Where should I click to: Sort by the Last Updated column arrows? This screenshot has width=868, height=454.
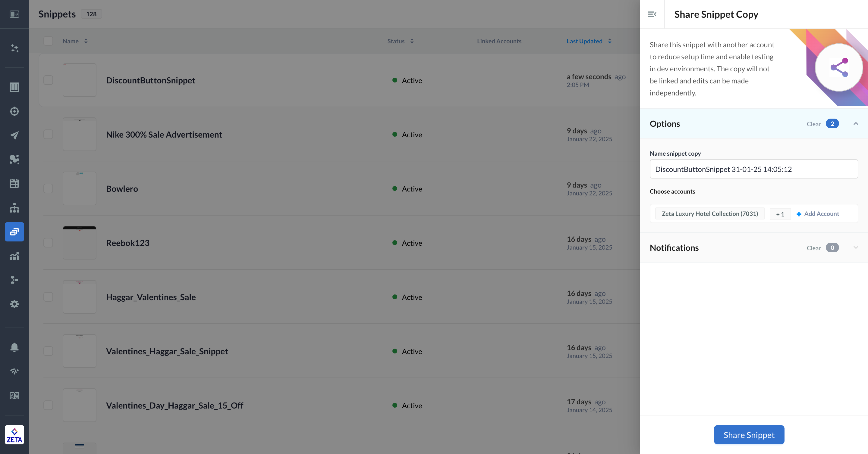(x=609, y=41)
